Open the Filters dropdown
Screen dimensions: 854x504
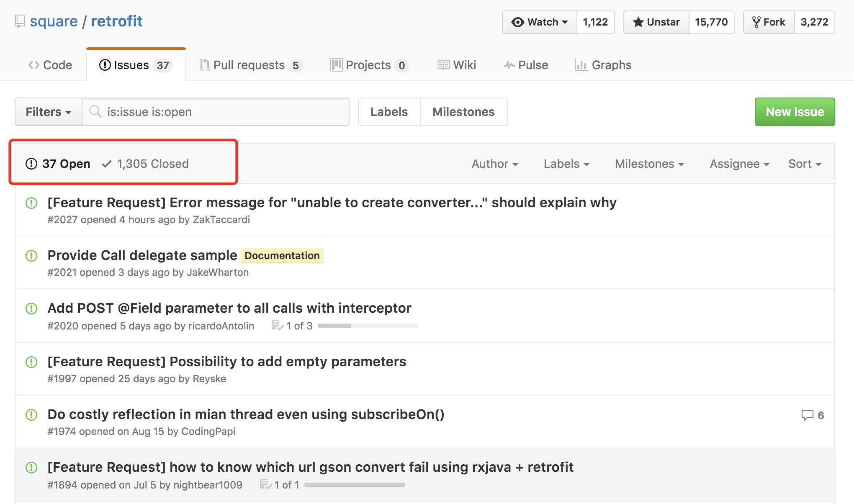(x=48, y=112)
